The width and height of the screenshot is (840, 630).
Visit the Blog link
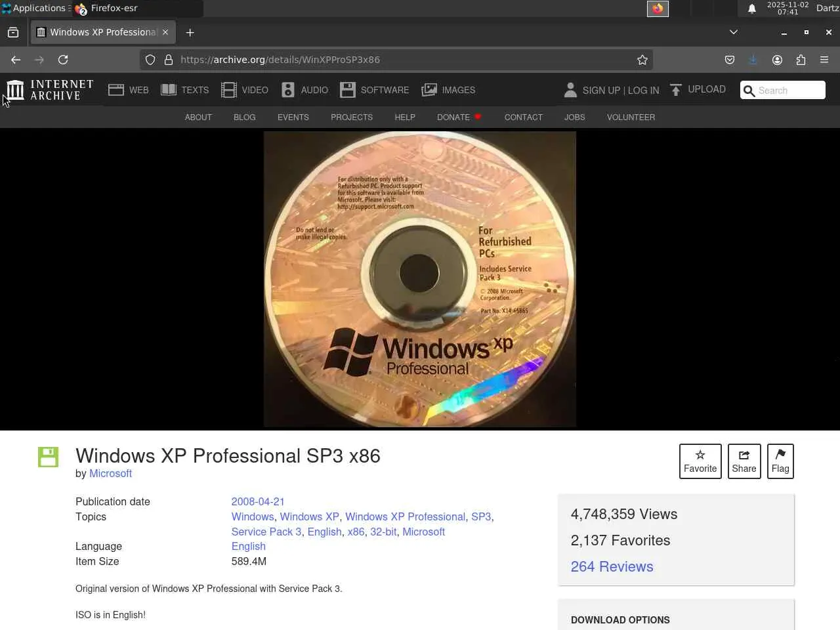tap(245, 117)
